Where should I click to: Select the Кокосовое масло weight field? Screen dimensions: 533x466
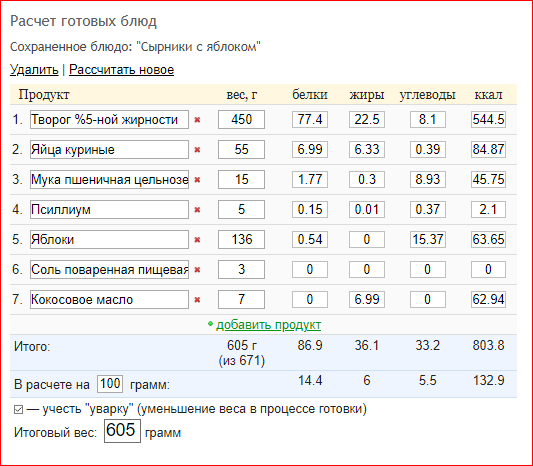click(241, 299)
